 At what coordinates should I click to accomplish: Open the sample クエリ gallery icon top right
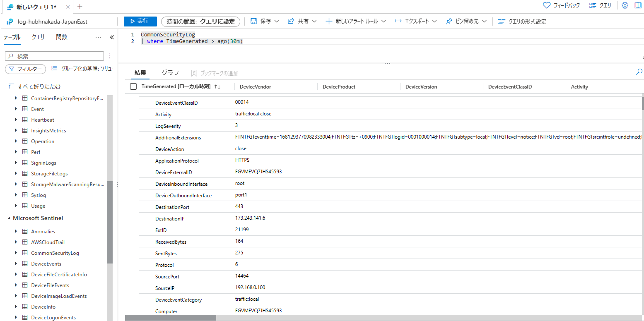point(594,5)
